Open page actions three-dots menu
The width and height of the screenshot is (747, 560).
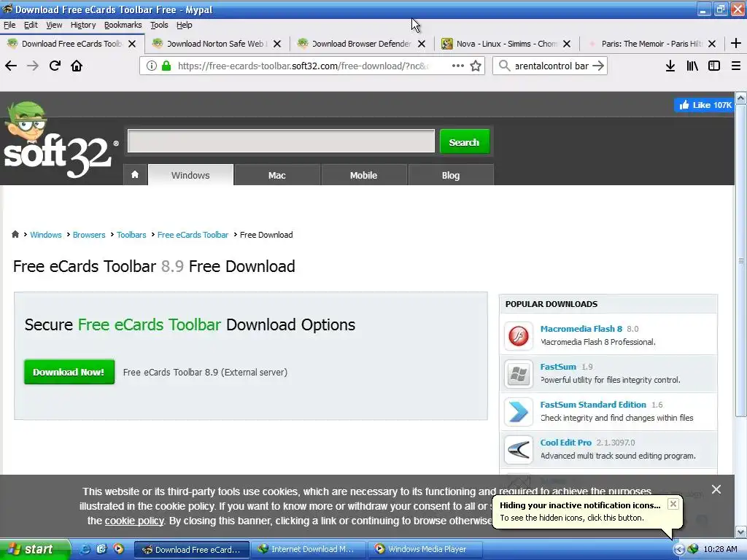(458, 66)
